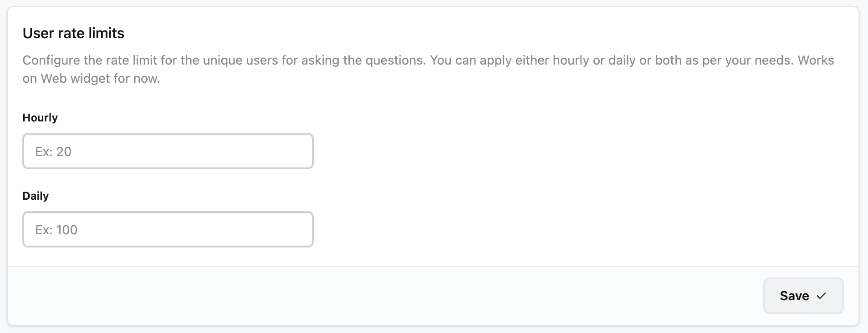Click the tick mark right of Save
Viewport: 868px width, 333px height.
pyautogui.click(x=821, y=296)
